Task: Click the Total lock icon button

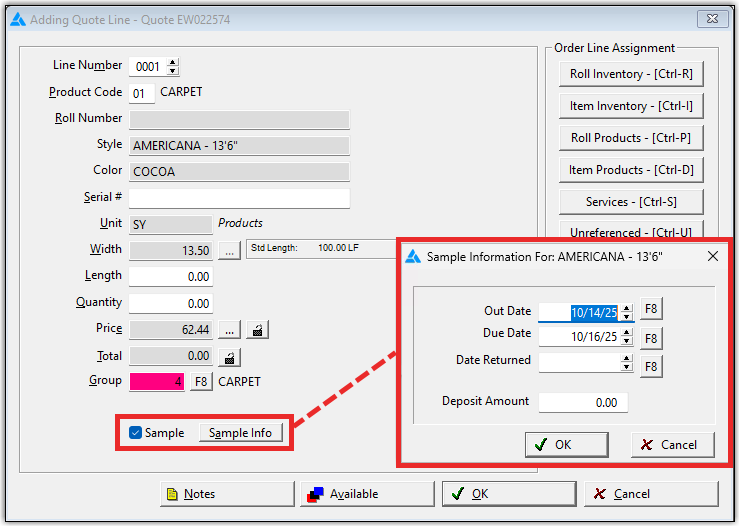Action: (229, 358)
